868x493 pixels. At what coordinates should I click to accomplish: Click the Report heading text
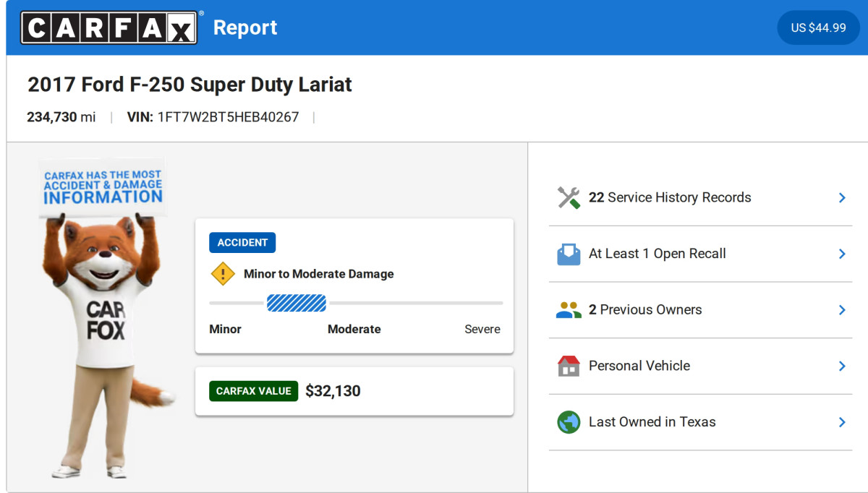[245, 27]
